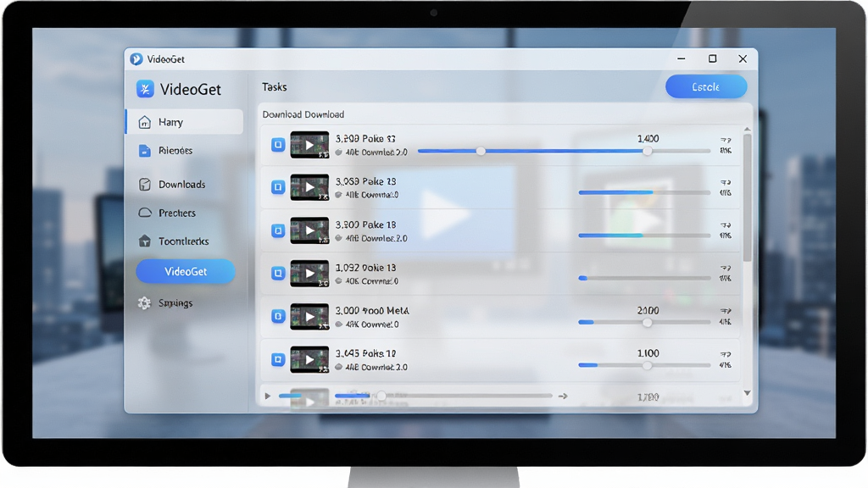Minimize the VideoGet window
The height and width of the screenshot is (488, 868).
tap(682, 58)
